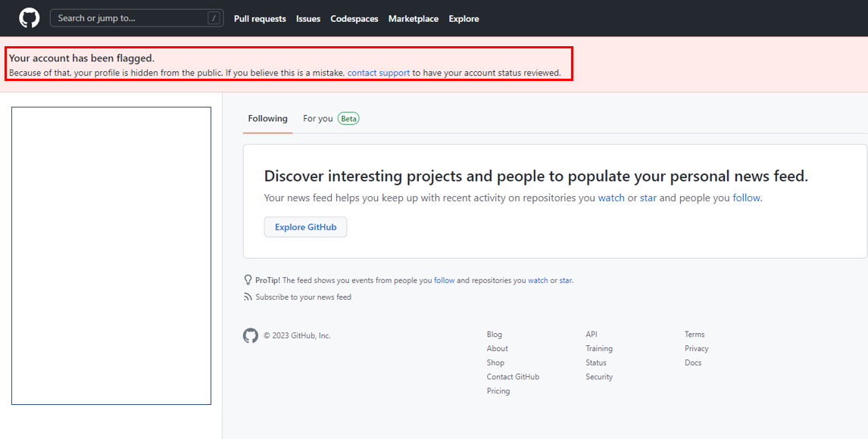Image resolution: width=868 pixels, height=439 pixels.
Task: Click the Security footer link
Action: tap(599, 376)
